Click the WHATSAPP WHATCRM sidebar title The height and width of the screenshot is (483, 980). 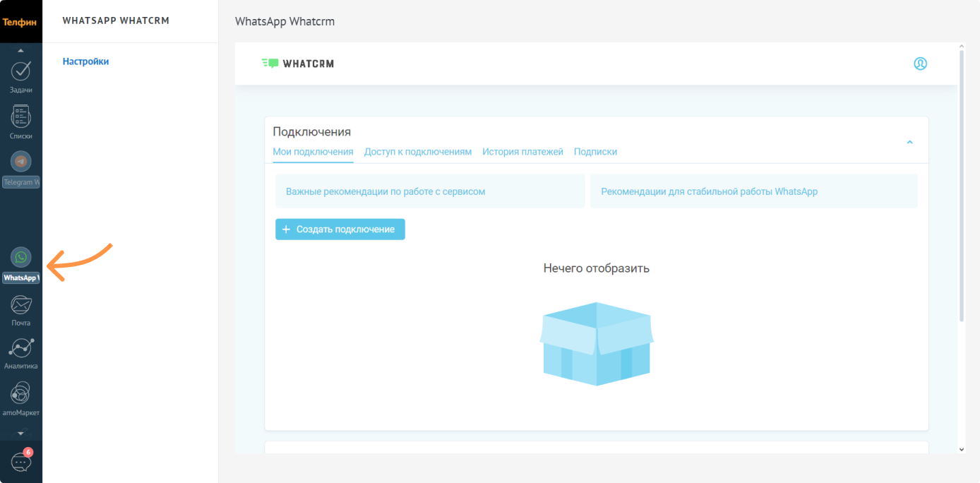click(116, 20)
